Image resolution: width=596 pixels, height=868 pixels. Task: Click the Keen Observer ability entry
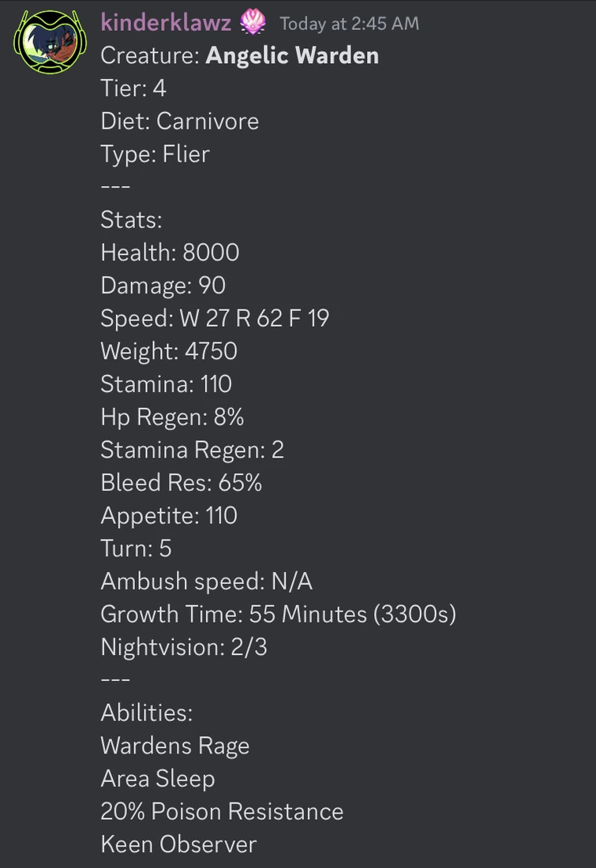[x=177, y=844]
